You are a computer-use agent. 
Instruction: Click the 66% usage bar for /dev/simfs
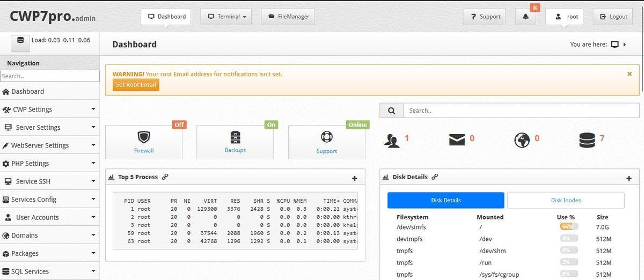[x=569, y=226]
